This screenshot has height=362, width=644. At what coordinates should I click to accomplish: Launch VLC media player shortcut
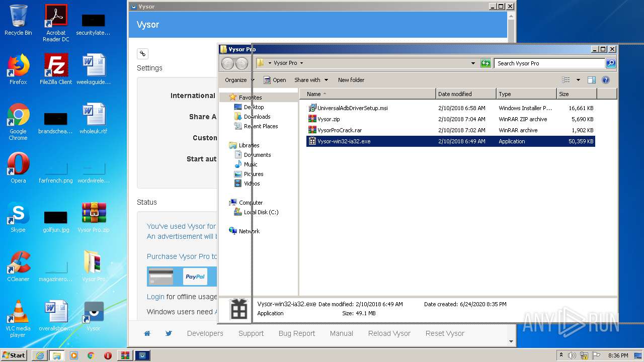pyautogui.click(x=18, y=319)
